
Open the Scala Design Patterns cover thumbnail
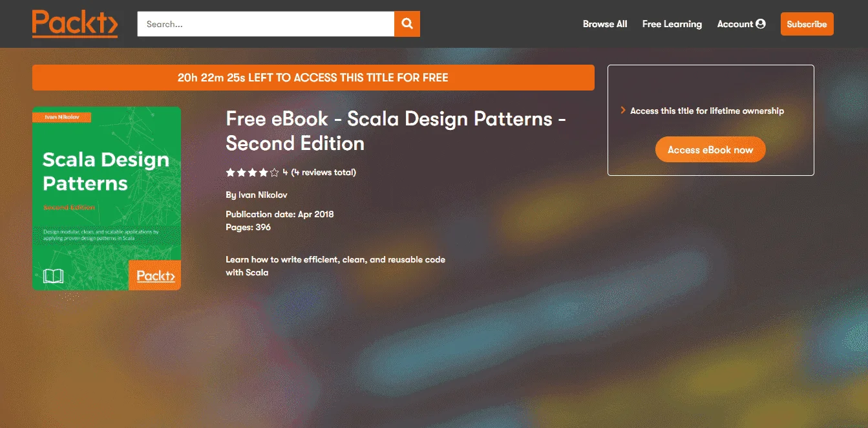[x=107, y=198]
